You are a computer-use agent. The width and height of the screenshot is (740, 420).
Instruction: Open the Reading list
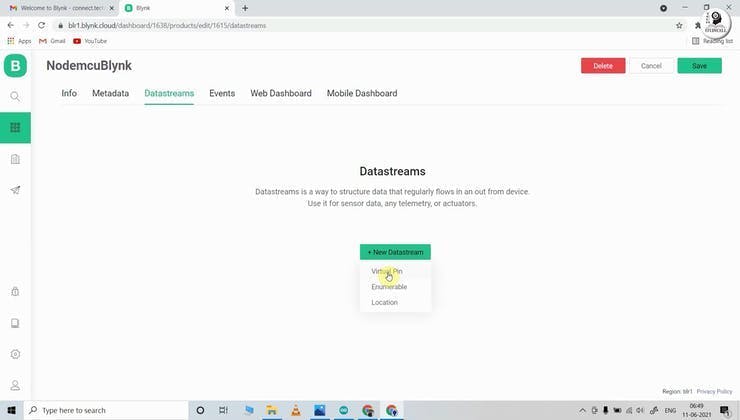tap(713, 41)
